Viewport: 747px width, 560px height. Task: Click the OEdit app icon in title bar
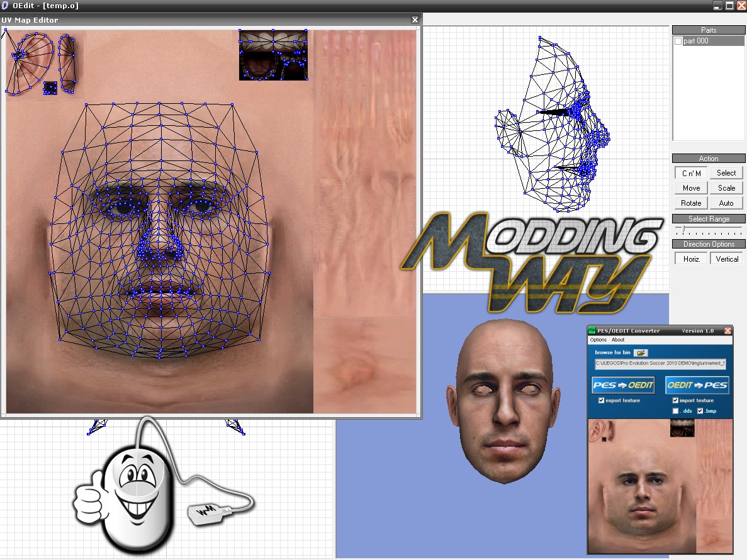pyautogui.click(x=6, y=6)
